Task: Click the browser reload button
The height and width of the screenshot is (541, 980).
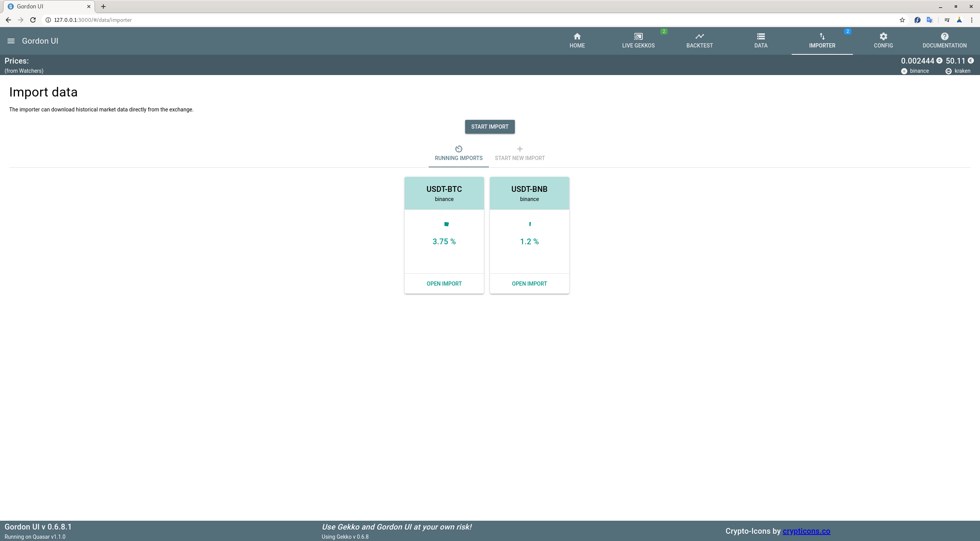Action: [x=33, y=20]
